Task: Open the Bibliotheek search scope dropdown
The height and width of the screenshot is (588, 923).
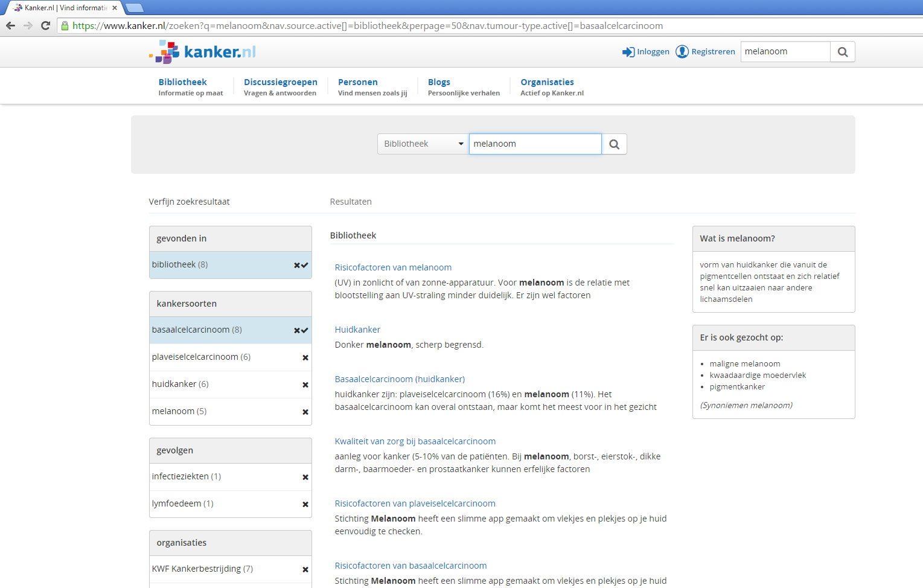Action: (423, 144)
